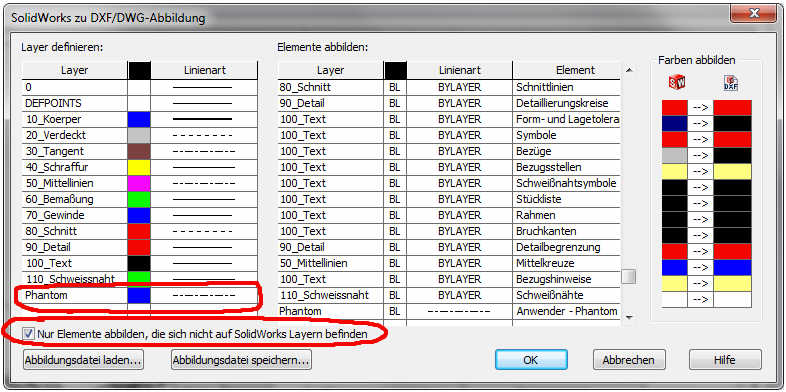Click Linienart header in Elemente abbilden
This screenshot has height=392, width=786.
pos(460,71)
